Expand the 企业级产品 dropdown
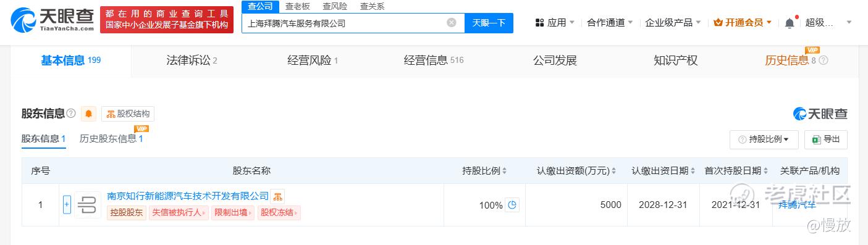This screenshot has width=868, height=245. click(673, 23)
